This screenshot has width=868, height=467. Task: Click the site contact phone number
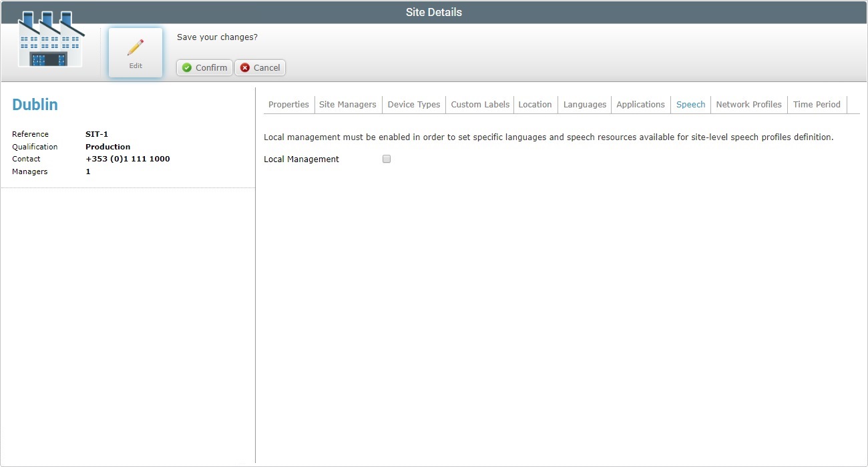(128, 159)
